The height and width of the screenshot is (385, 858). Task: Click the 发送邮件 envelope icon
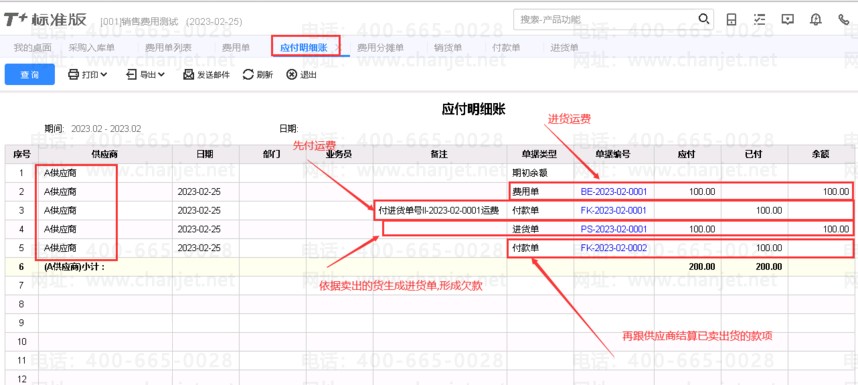[188, 74]
